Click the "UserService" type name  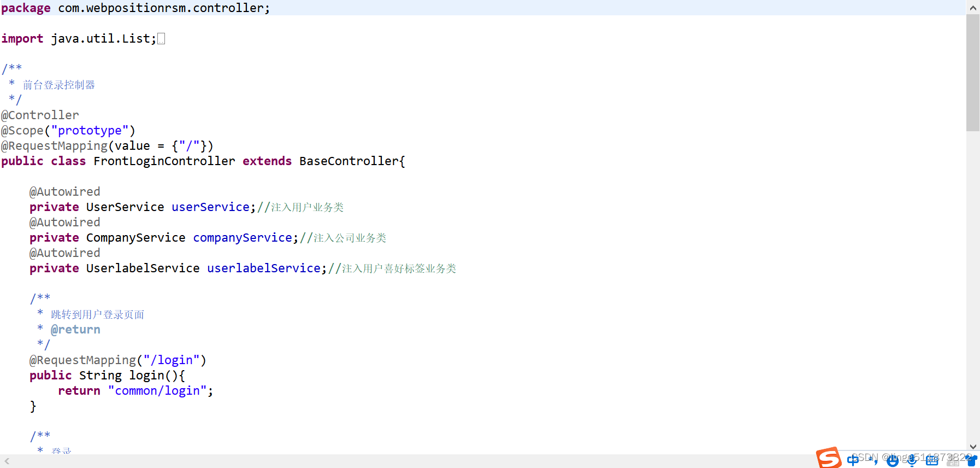[x=125, y=207]
